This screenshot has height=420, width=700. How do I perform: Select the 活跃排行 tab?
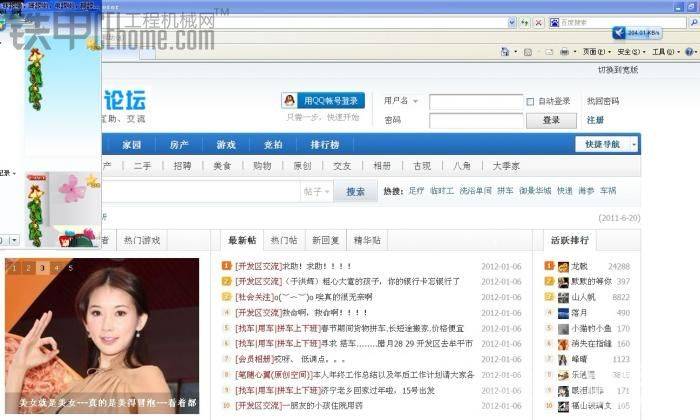click(570, 240)
